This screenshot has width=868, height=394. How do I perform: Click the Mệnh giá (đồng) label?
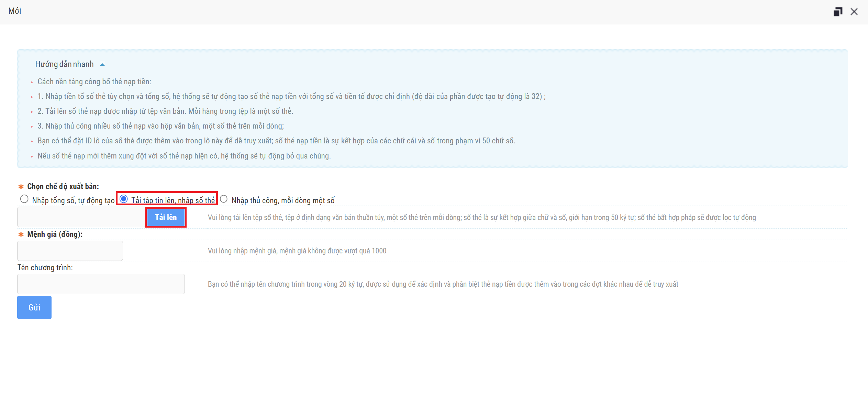tap(55, 234)
